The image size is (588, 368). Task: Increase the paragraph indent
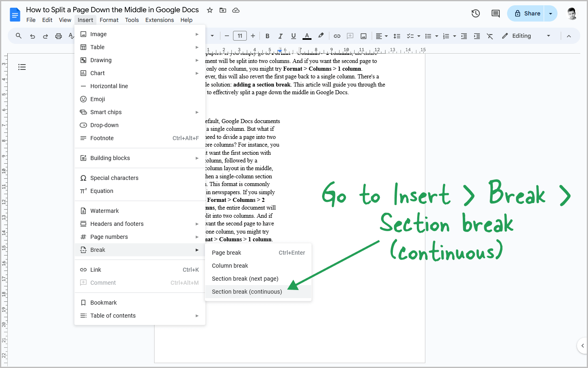coord(477,36)
